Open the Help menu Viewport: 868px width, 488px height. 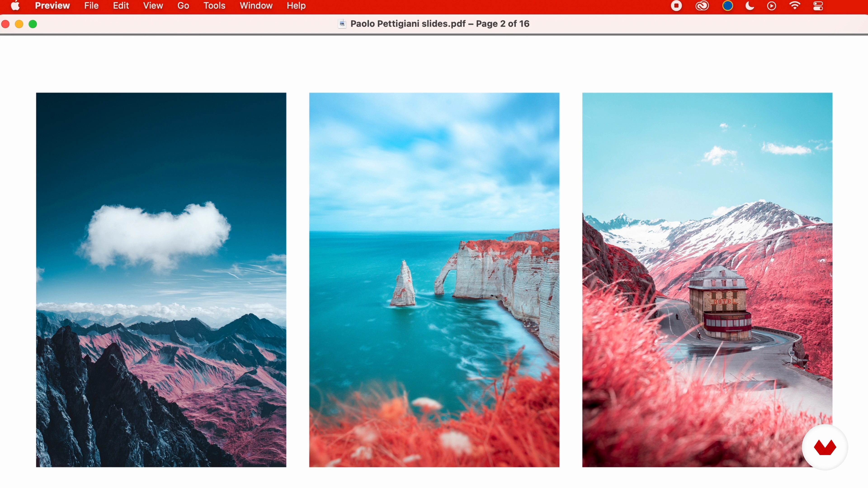[x=296, y=6]
